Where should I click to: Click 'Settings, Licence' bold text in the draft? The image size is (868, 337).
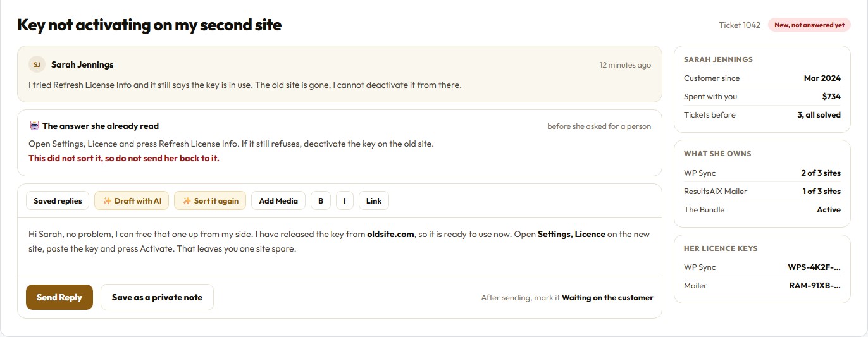(x=571, y=234)
